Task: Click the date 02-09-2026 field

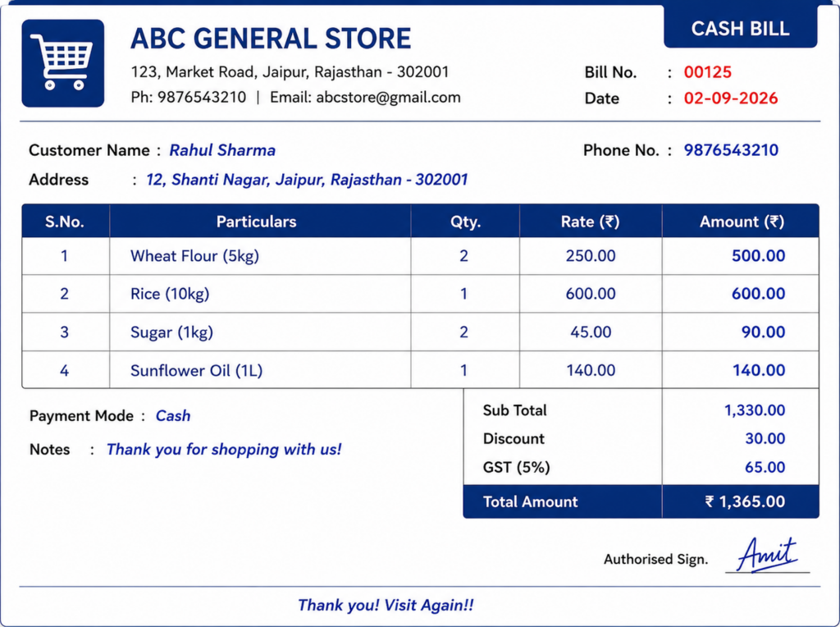Action: tap(731, 98)
